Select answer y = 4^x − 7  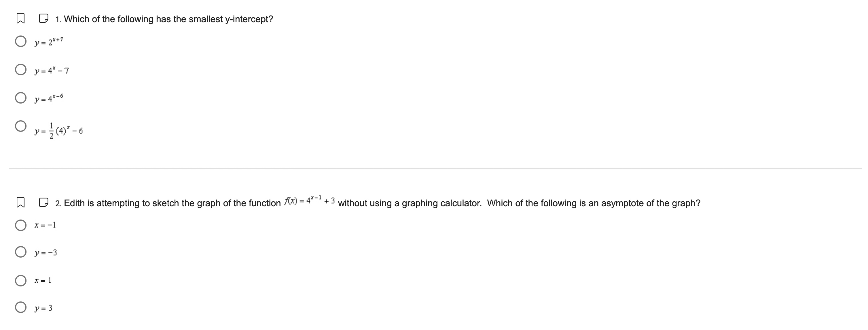(21, 69)
